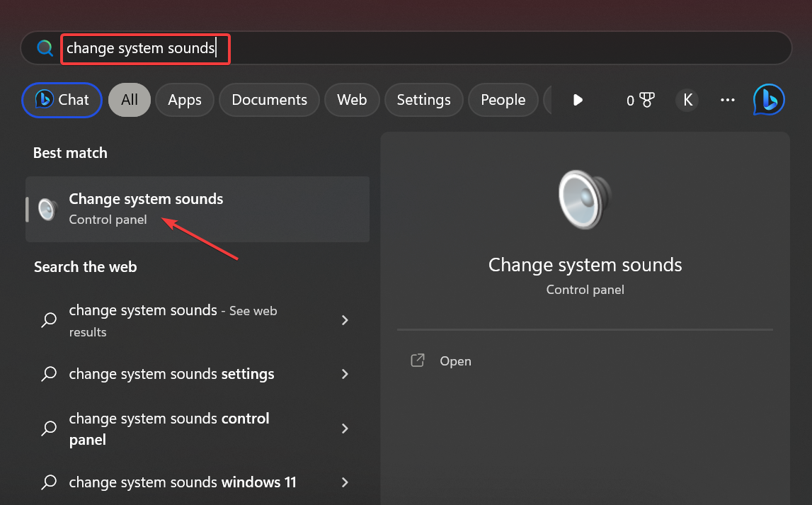The height and width of the screenshot is (505, 812).
Task: Switch to the Documents filter tab
Action: 269,99
